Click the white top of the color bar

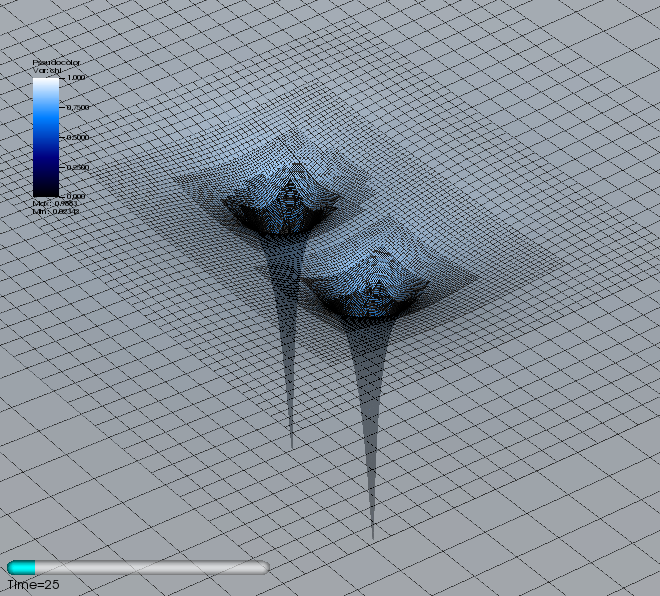coord(45,82)
